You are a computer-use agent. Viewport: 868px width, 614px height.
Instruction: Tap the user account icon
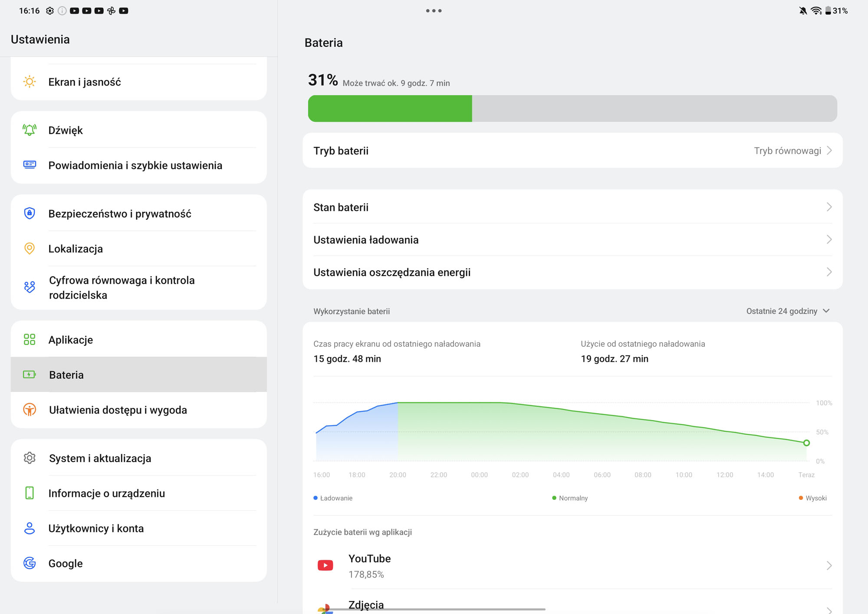(x=30, y=528)
